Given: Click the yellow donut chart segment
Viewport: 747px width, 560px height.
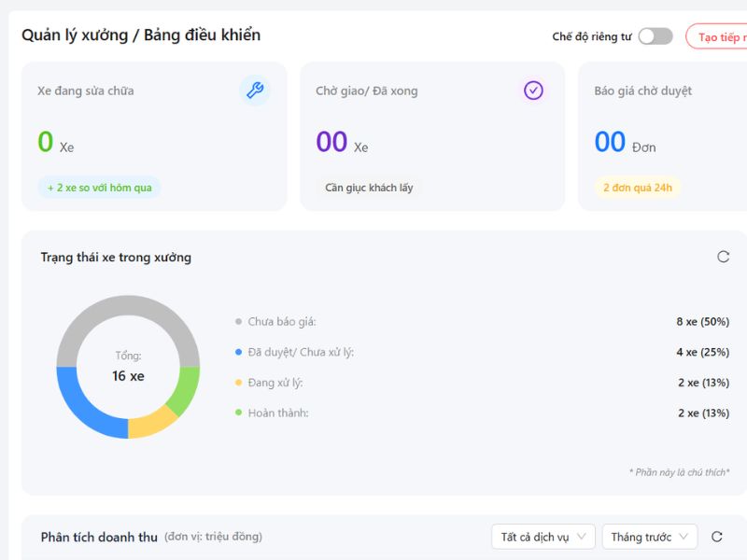Looking at the screenshot, I should pos(150,424).
